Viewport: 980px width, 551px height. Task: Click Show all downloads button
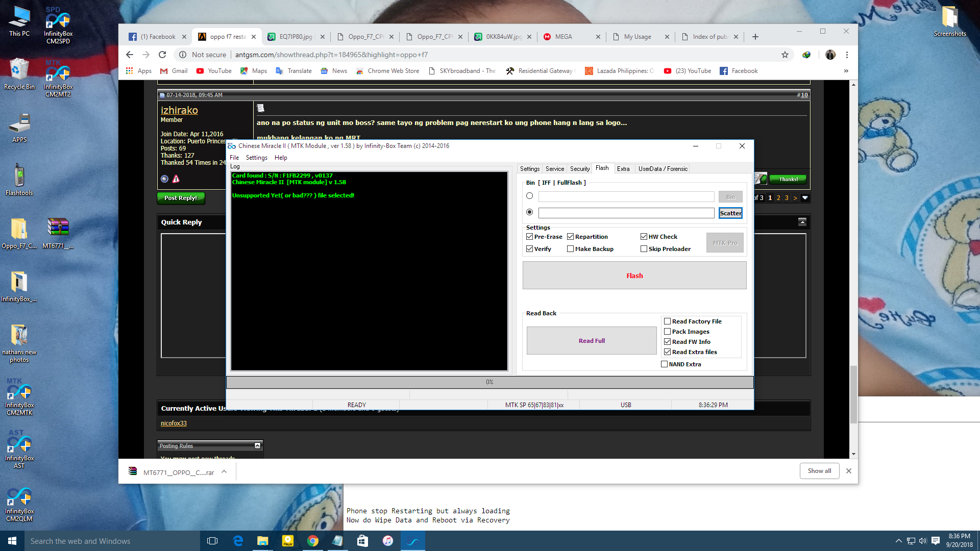(819, 471)
